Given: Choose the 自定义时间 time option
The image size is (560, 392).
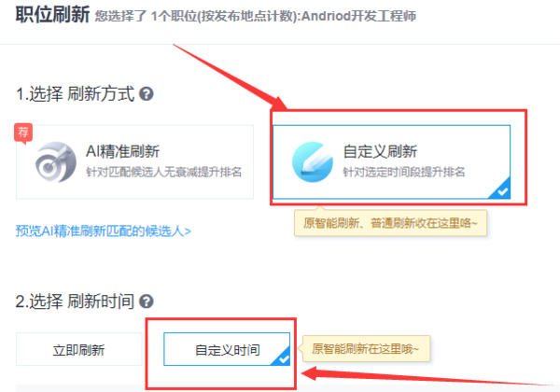Looking at the screenshot, I should (227, 349).
